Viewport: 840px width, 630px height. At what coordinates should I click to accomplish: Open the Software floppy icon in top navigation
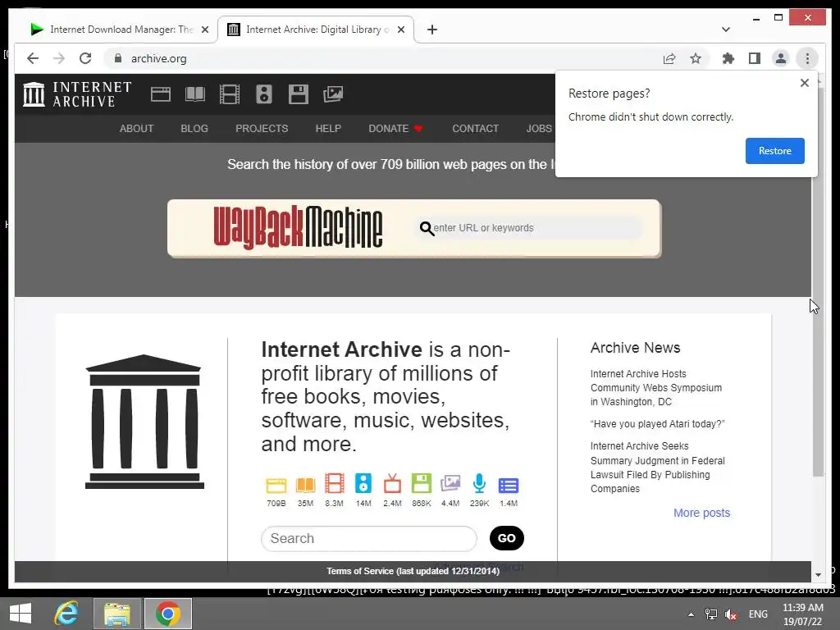(299, 94)
